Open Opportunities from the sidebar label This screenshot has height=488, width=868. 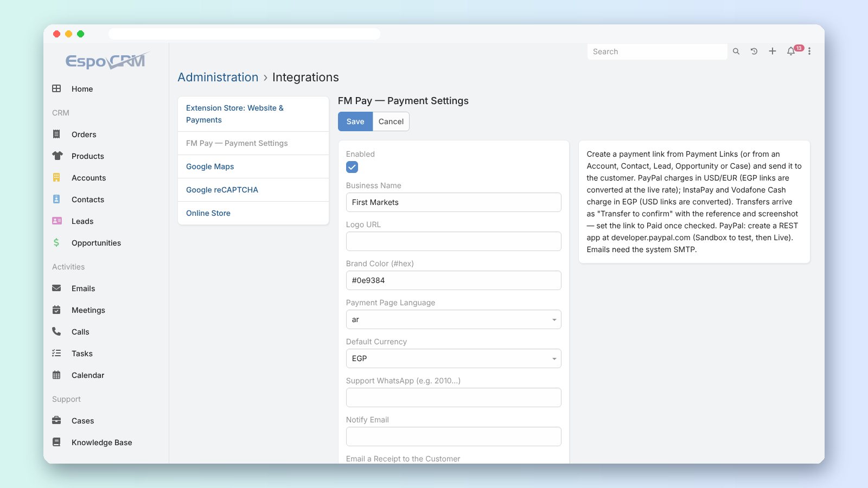pyautogui.click(x=96, y=243)
